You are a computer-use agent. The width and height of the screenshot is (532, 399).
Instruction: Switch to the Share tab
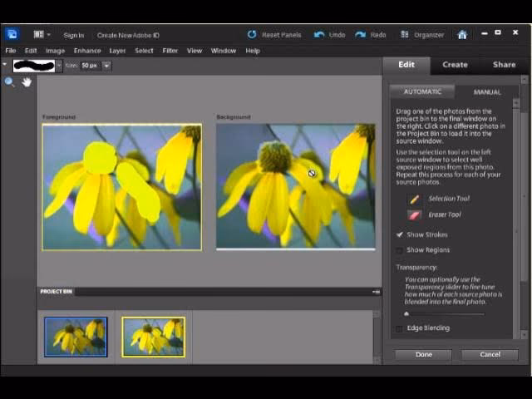tap(504, 65)
